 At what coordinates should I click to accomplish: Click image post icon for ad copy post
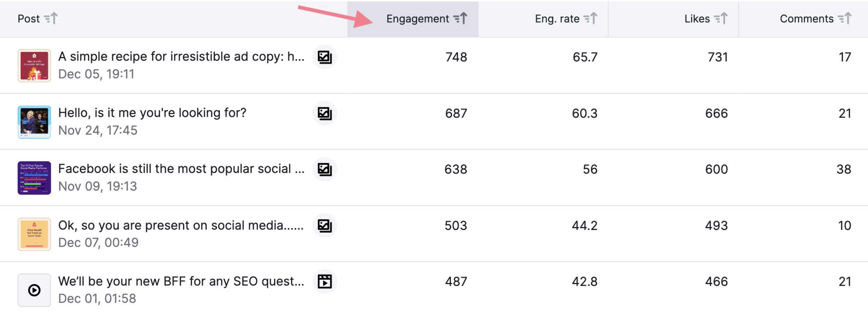(x=324, y=57)
